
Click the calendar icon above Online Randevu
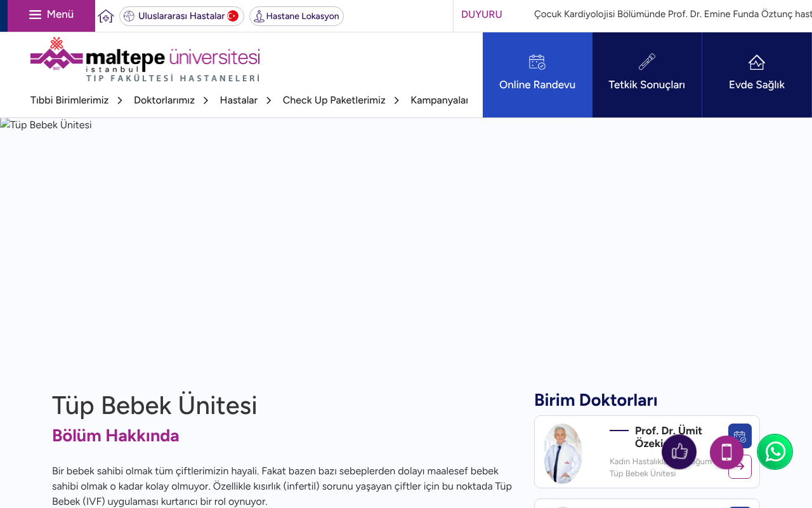(537, 62)
